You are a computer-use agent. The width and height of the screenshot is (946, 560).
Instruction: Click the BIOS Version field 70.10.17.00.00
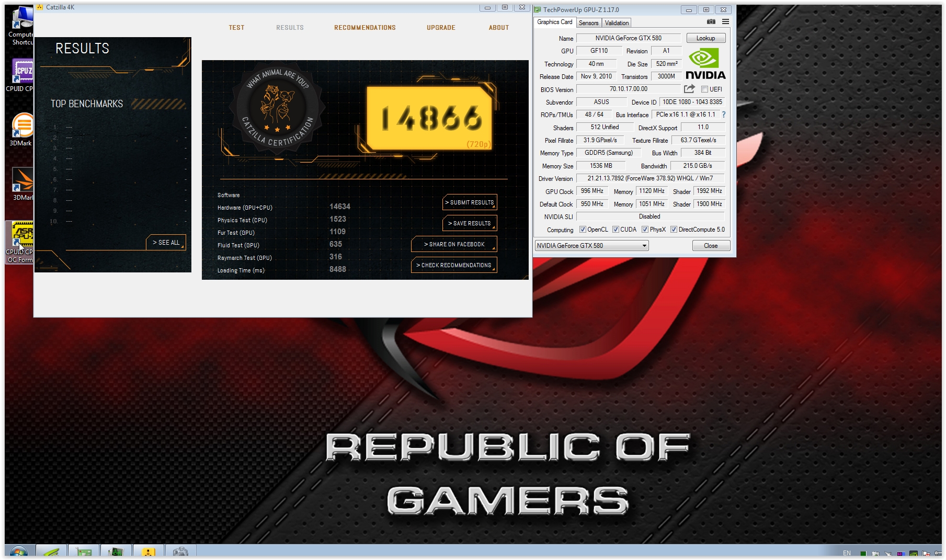(x=628, y=89)
